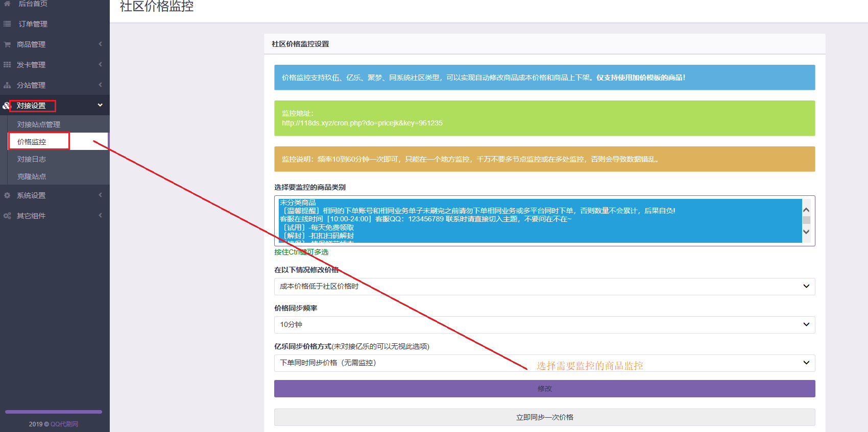Click the 社区价格监控 page title
This screenshot has width=868, height=432.
157,6
